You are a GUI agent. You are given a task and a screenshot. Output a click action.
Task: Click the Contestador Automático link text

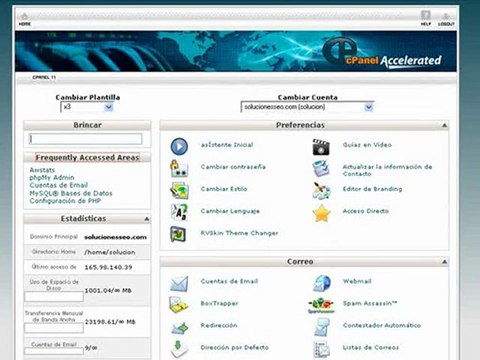click(x=382, y=325)
